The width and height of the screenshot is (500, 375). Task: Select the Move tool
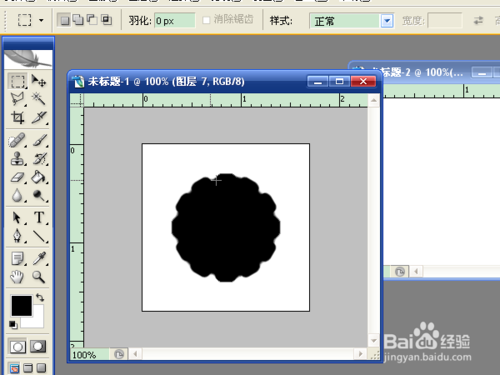coord(39,81)
